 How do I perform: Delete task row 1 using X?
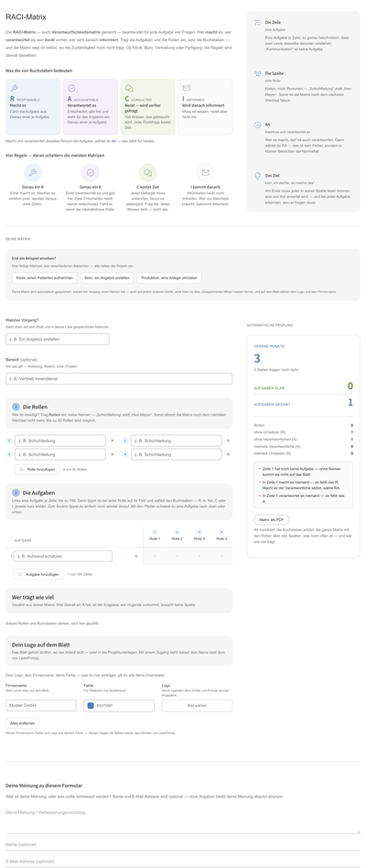[136, 556]
